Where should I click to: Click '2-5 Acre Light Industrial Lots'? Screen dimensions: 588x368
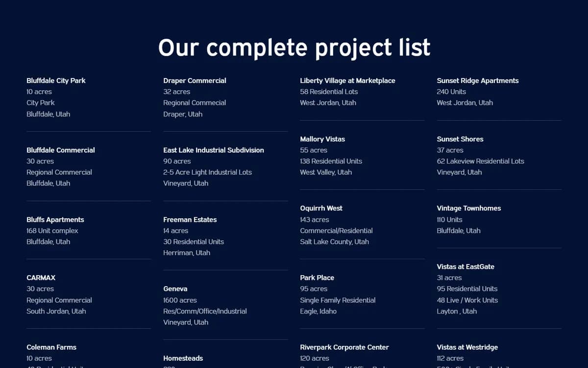coord(208,172)
